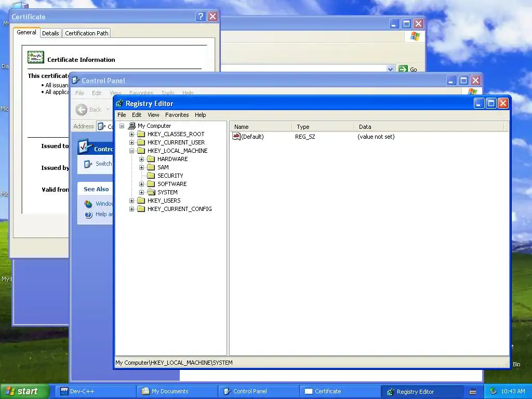
Task: Click SAM folder icon
Action: coord(151,167)
